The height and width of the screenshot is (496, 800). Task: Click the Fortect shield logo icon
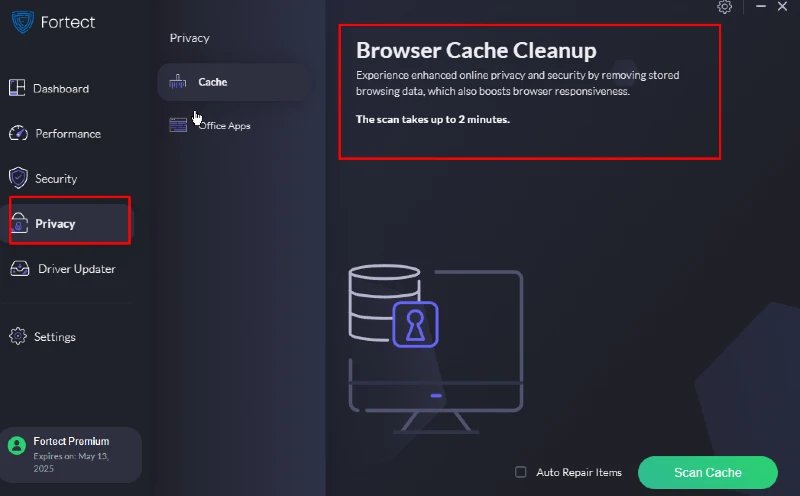(22, 22)
